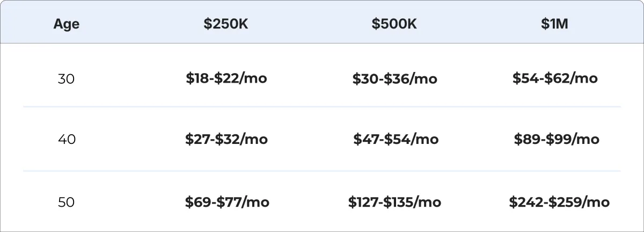Click the $127-$135/mo price cell
The height and width of the screenshot is (232, 644).
394,202
